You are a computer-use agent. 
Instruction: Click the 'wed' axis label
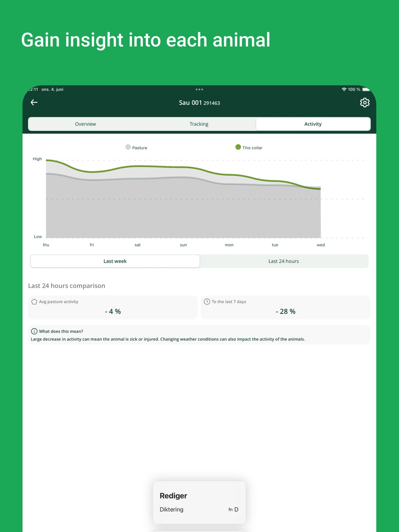321,245
